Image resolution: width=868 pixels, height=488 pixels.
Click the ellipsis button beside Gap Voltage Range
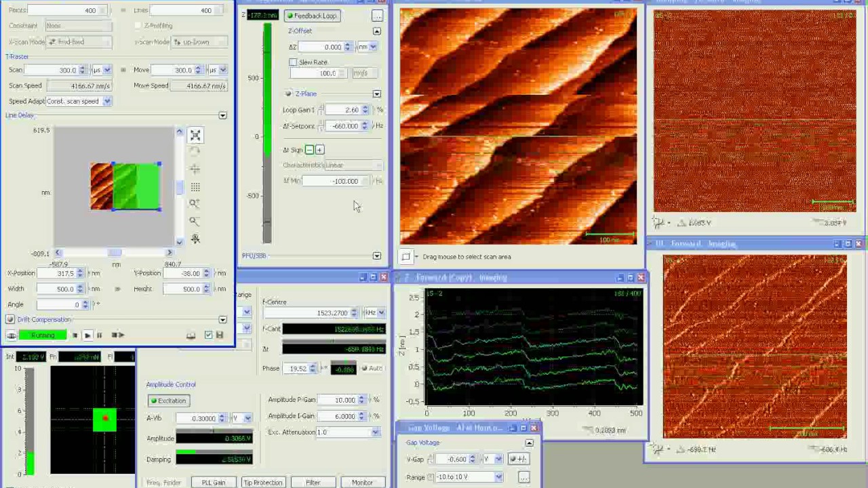click(524, 477)
